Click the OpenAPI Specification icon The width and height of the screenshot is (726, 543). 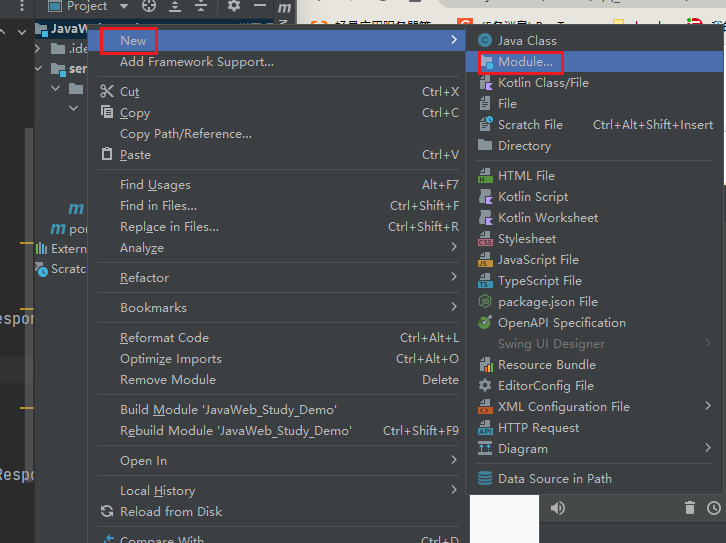point(485,323)
